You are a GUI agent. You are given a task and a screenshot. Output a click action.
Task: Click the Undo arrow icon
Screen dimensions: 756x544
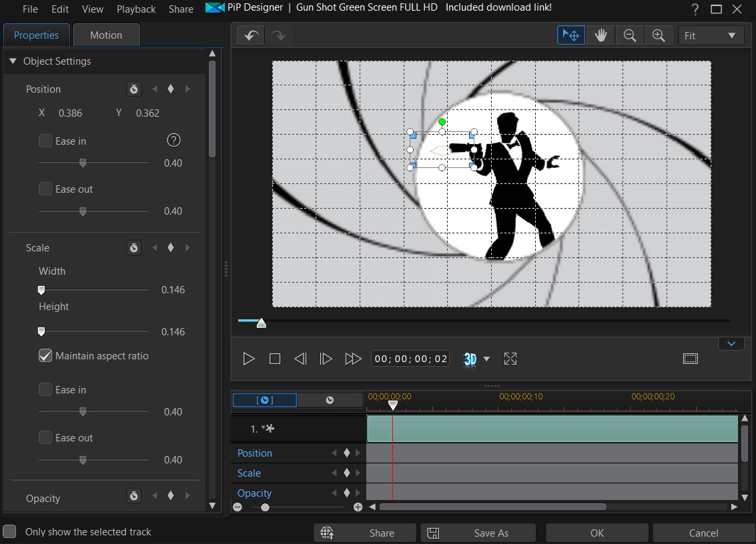click(x=251, y=35)
